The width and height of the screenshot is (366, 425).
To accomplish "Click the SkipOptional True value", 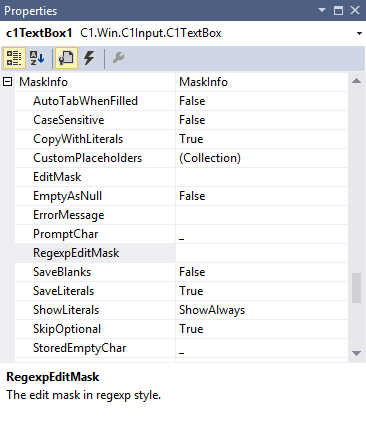I will click(x=262, y=329).
